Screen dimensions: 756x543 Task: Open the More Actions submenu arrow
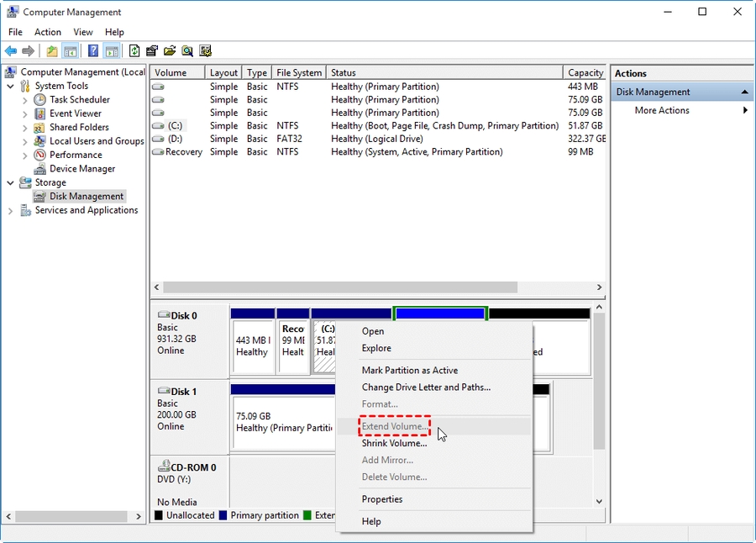coord(744,110)
